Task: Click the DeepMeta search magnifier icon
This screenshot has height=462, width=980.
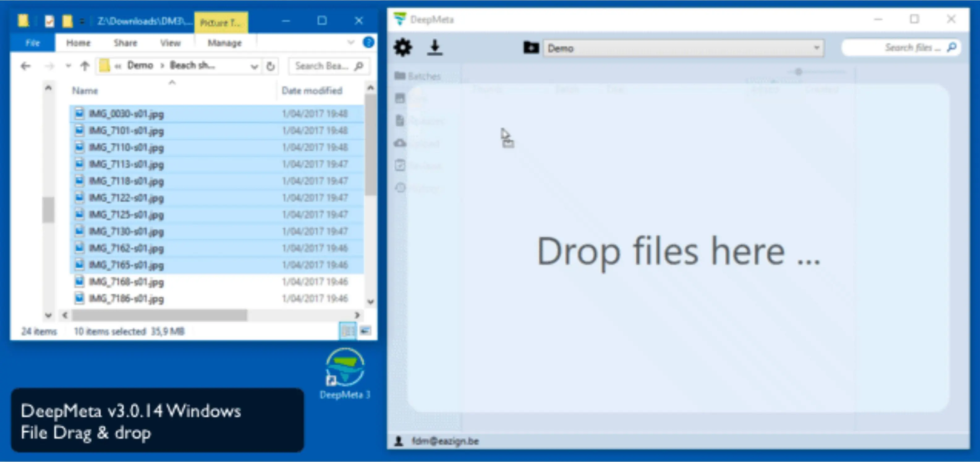Action: pyautogui.click(x=952, y=47)
